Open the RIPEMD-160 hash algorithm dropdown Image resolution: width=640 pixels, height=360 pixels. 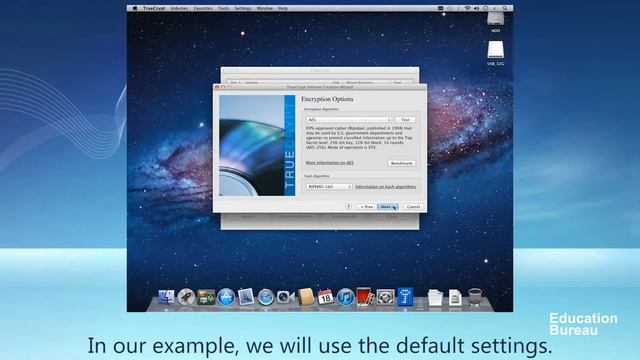click(329, 187)
